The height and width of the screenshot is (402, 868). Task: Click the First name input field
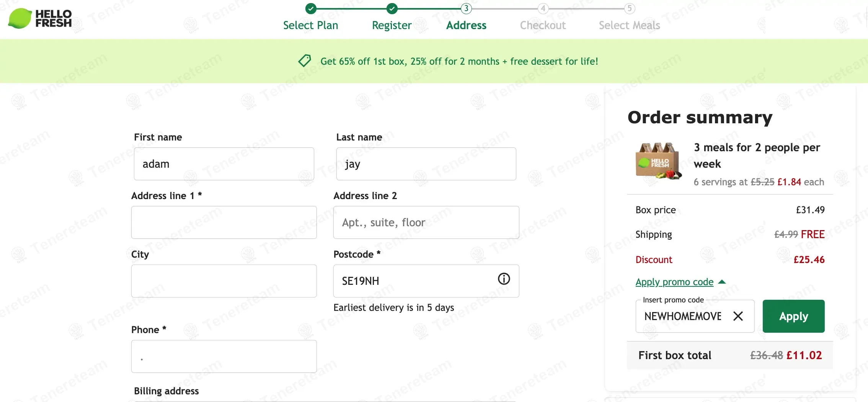pyautogui.click(x=224, y=164)
